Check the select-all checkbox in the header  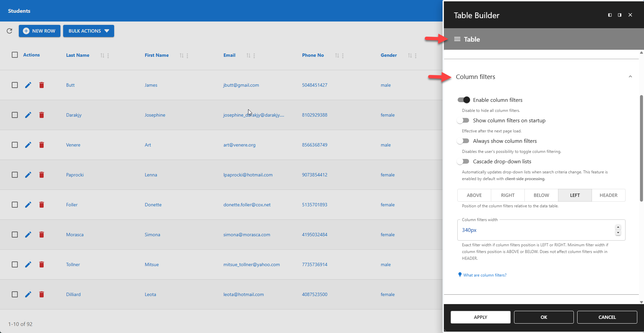point(14,55)
